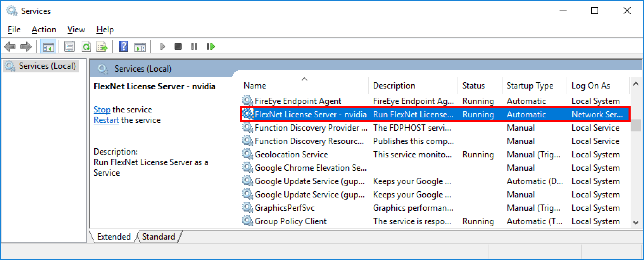644x260 pixels.
Task: Select the Geolocation Service row
Action: tap(435, 154)
